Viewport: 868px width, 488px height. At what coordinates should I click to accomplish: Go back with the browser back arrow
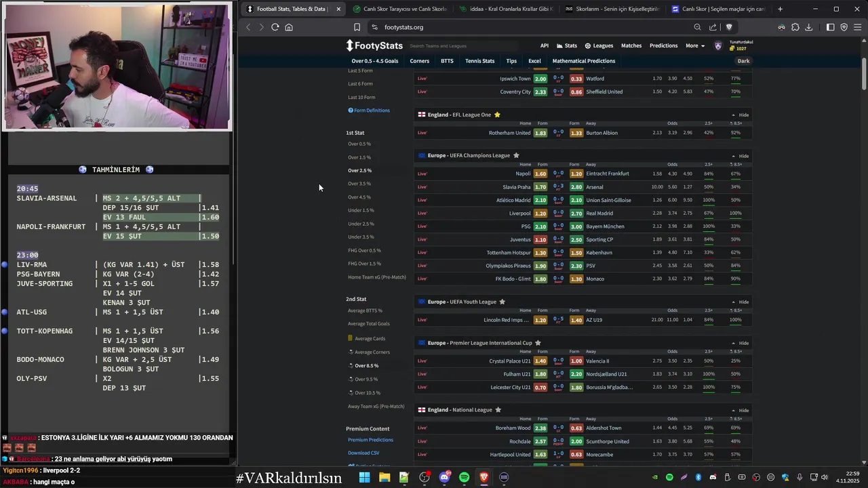248,27
